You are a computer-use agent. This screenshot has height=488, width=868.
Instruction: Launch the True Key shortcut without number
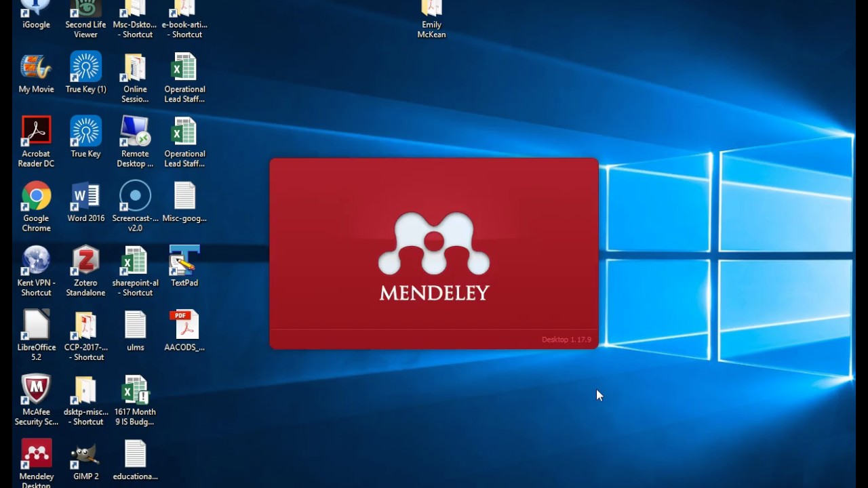pyautogui.click(x=85, y=137)
